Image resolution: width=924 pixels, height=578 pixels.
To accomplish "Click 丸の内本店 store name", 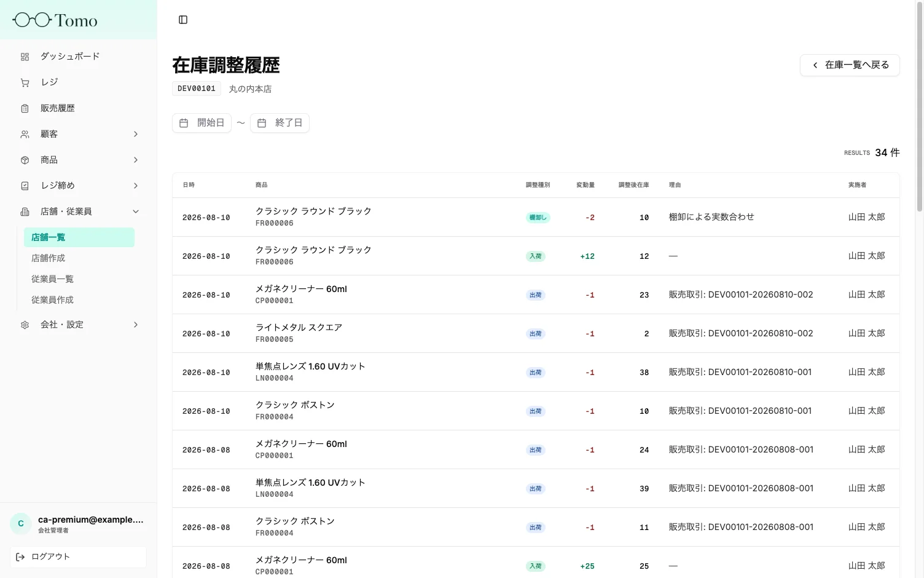I will pyautogui.click(x=250, y=89).
